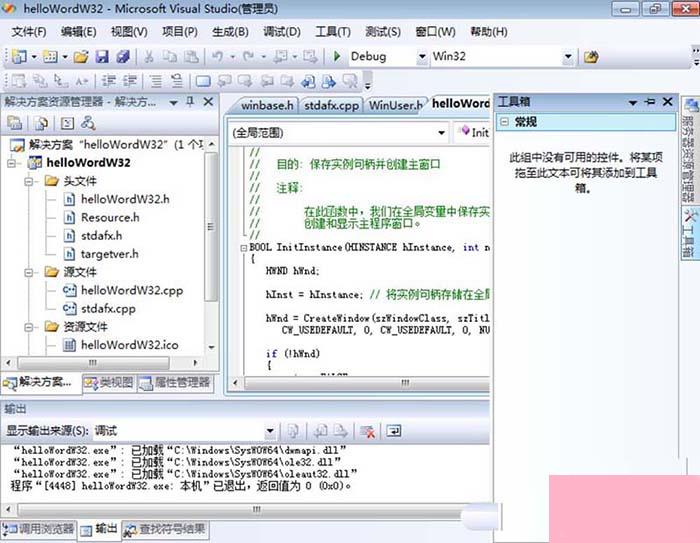
Task: Click the Save All icon
Action: tap(123, 57)
